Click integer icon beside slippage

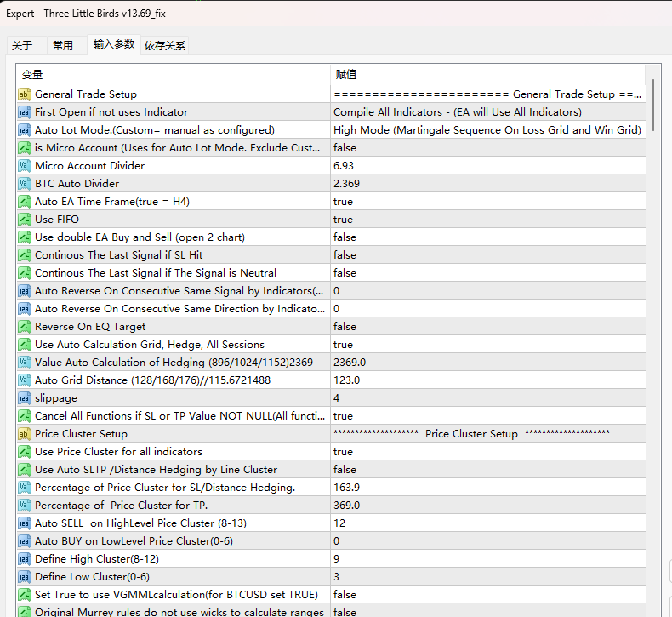tap(25, 398)
